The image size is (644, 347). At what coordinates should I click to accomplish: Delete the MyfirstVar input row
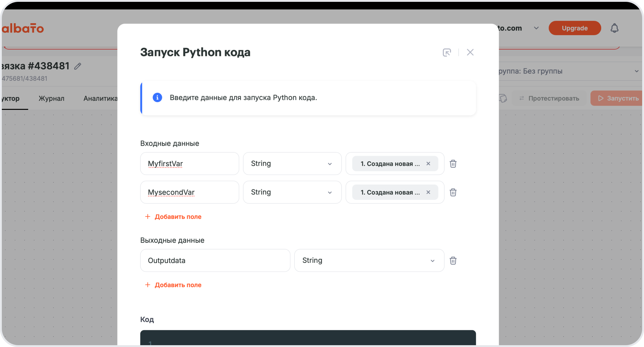tap(453, 164)
